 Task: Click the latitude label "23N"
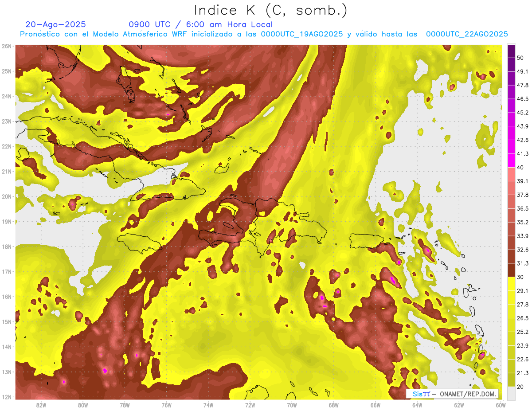(7, 121)
